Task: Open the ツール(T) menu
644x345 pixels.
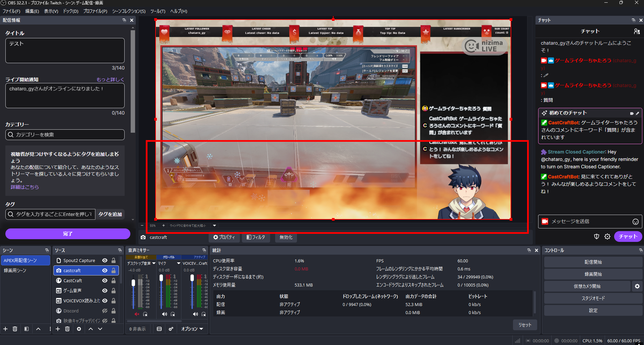Action: (x=158, y=11)
